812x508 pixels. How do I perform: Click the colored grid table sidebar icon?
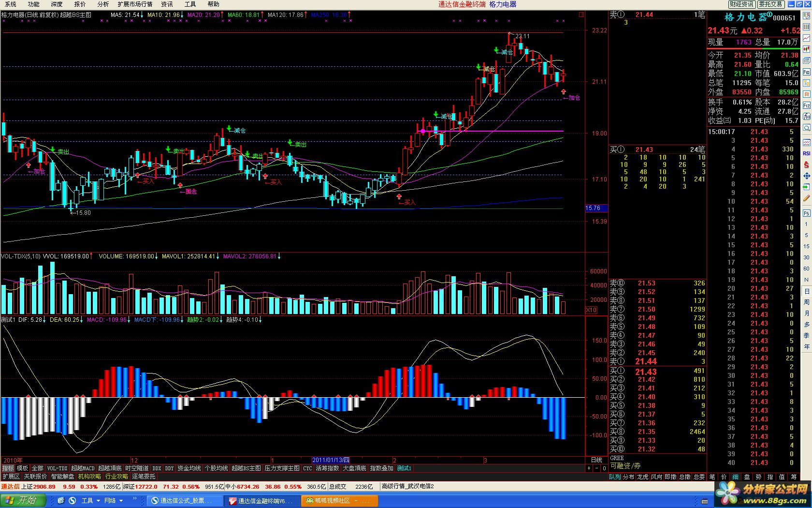(806, 27)
